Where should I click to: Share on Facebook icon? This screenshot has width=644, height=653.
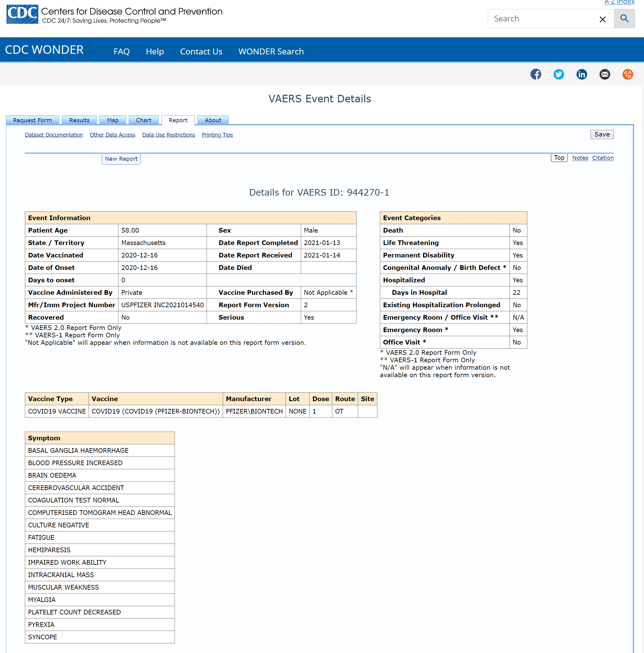536,74
